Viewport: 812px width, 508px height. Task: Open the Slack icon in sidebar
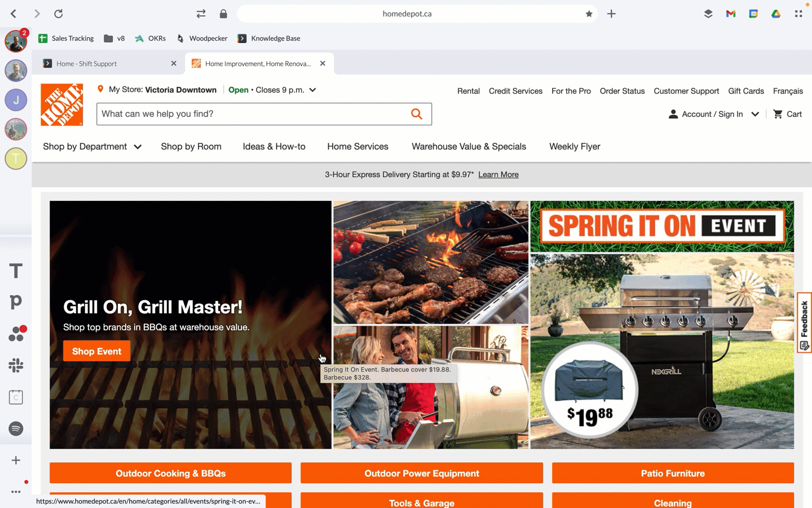coord(16,365)
